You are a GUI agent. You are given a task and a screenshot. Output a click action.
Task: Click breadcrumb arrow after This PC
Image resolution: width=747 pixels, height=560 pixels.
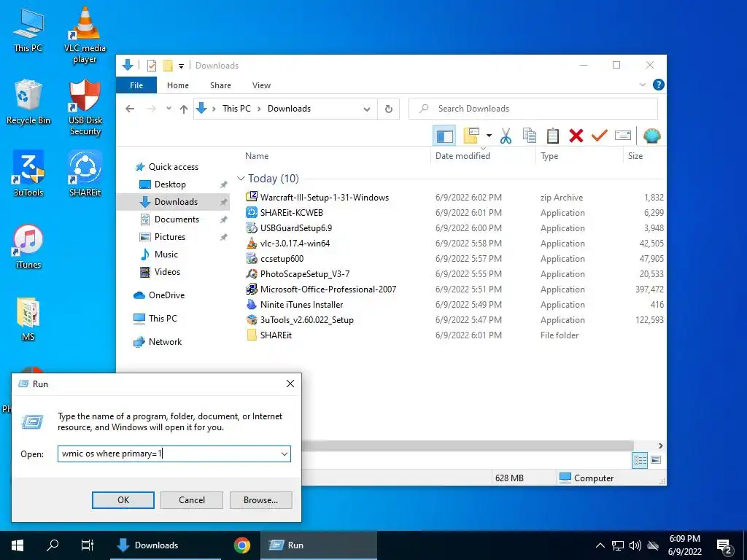(x=259, y=109)
